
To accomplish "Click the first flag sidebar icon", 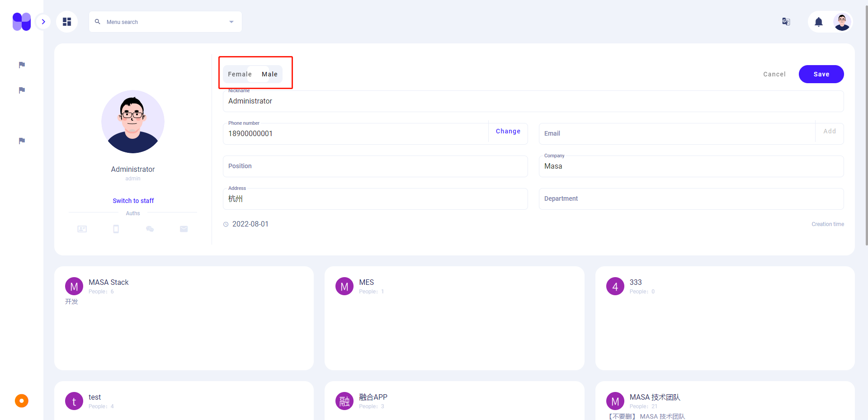I will 22,65.
